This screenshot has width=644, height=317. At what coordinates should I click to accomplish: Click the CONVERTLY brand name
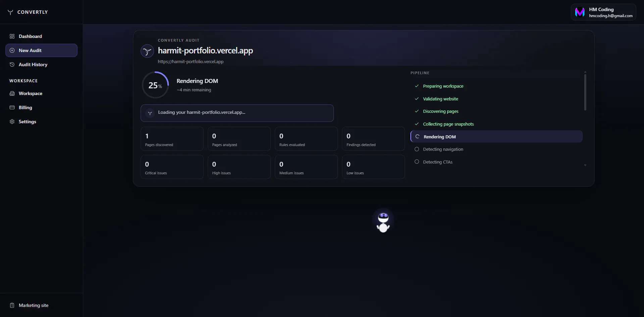click(33, 12)
